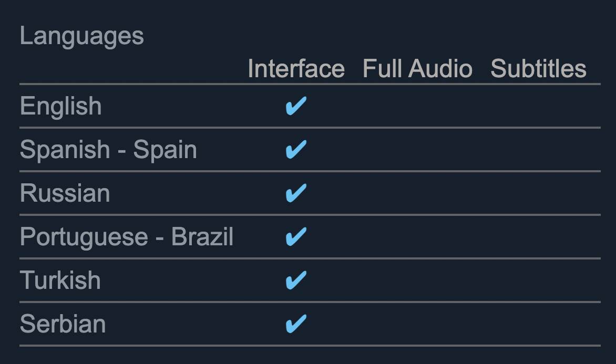Select the Turkish language row label
Image resolution: width=616 pixels, height=364 pixels.
pos(60,280)
